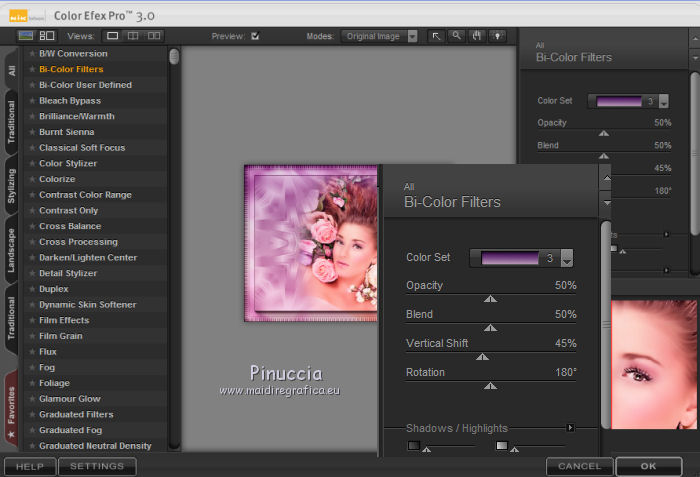
Task: Open the Modes Original Image dropdown
Action: (379, 36)
